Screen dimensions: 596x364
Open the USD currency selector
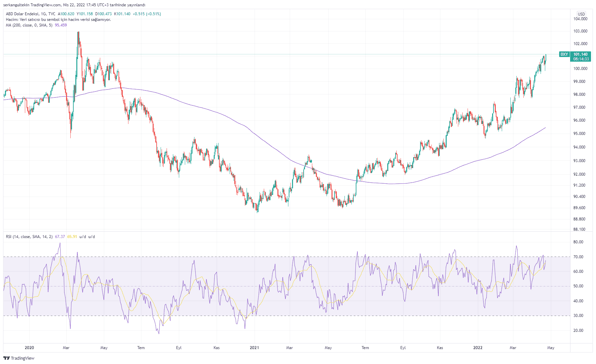pos(581,14)
